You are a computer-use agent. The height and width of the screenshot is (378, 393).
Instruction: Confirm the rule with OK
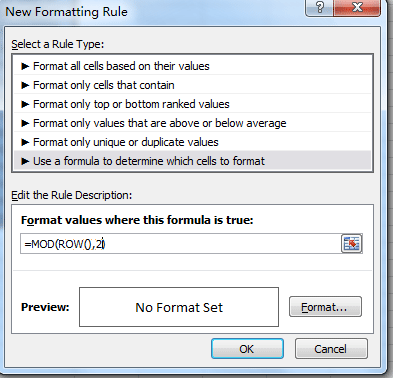(x=247, y=349)
